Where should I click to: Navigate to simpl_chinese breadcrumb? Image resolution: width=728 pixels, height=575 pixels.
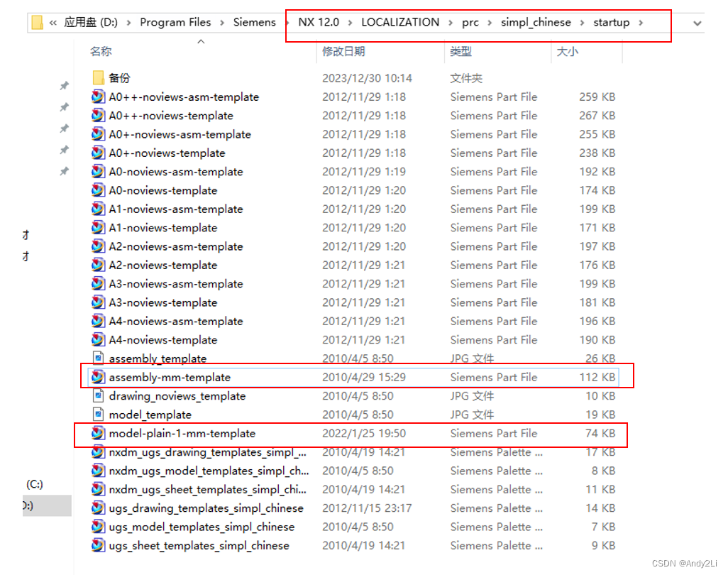point(536,22)
